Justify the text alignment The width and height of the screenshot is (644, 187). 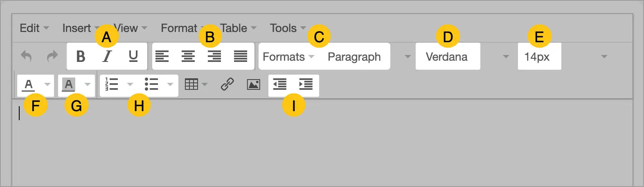coord(241,56)
